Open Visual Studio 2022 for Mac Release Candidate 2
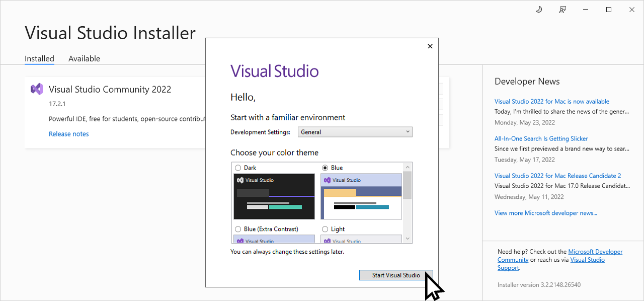 [558, 176]
